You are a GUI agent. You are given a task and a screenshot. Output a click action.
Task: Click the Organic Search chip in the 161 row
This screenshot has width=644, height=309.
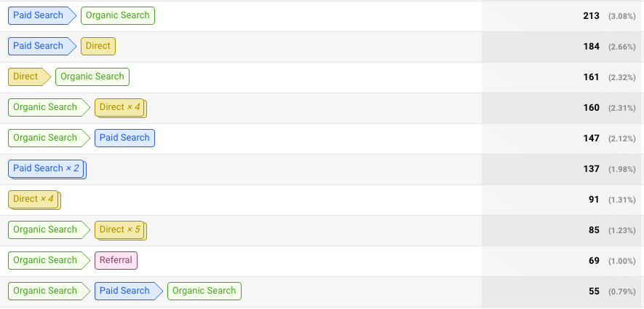pyautogui.click(x=92, y=77)
